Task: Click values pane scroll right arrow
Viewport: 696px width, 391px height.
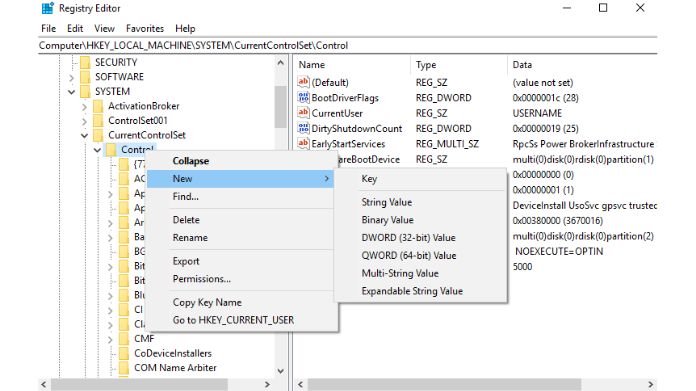Action: point(651,384)
